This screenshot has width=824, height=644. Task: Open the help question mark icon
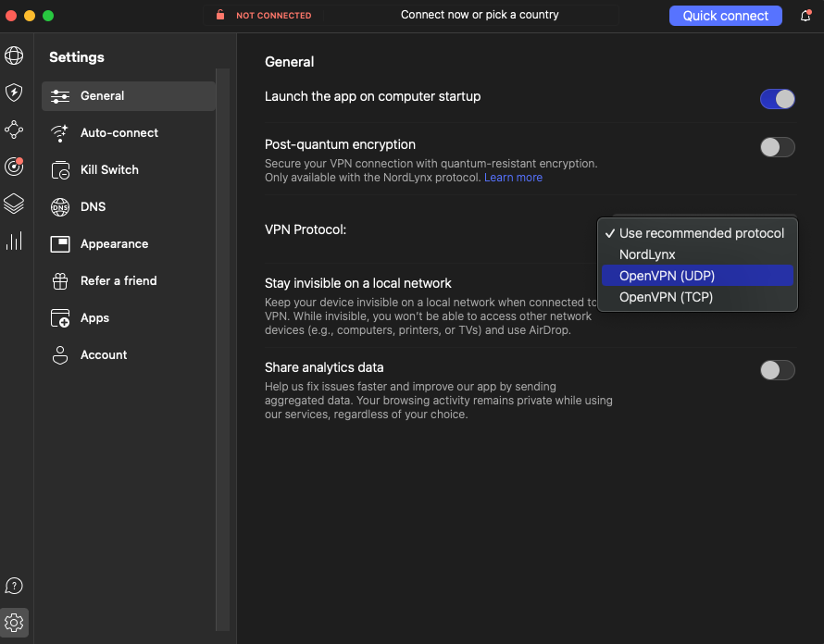click(x=14, y=585)
